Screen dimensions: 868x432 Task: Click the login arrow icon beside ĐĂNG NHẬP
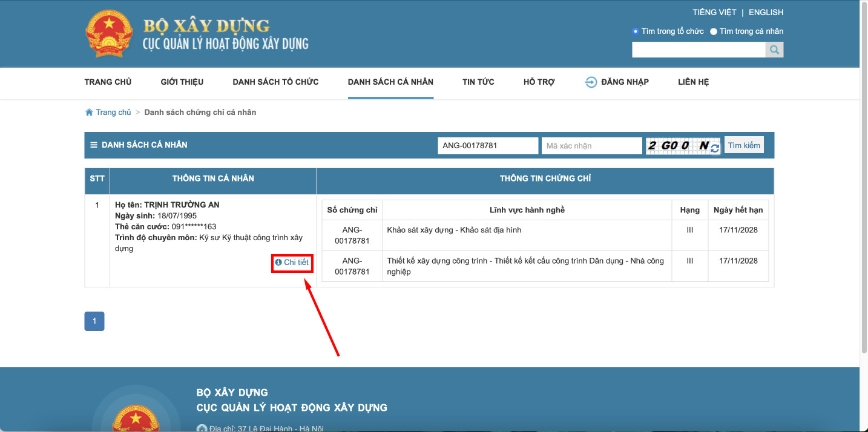(590, 82)
